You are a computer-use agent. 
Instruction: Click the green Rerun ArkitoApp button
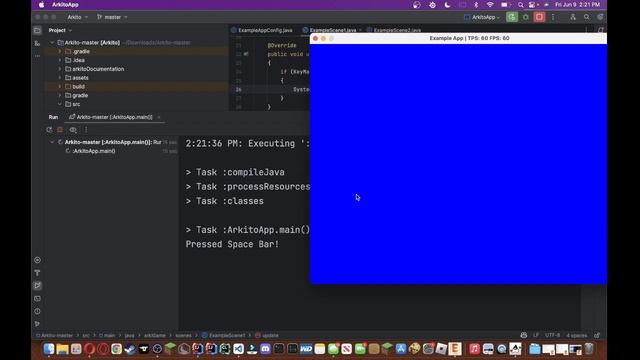pyautogui.click(x=512, y=17)
